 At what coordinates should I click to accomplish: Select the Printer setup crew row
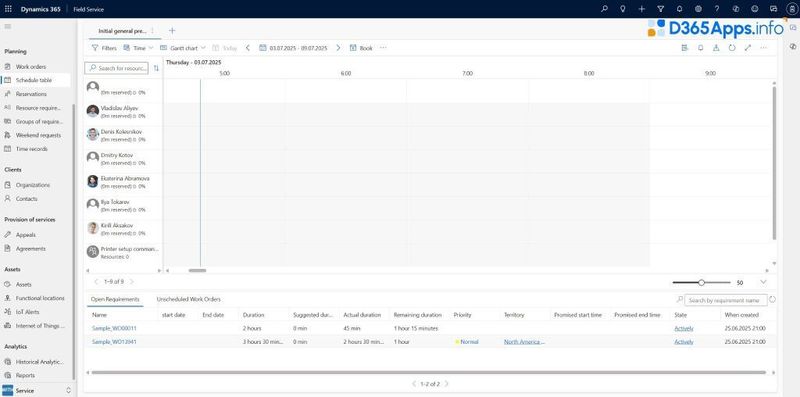(123, 252)
